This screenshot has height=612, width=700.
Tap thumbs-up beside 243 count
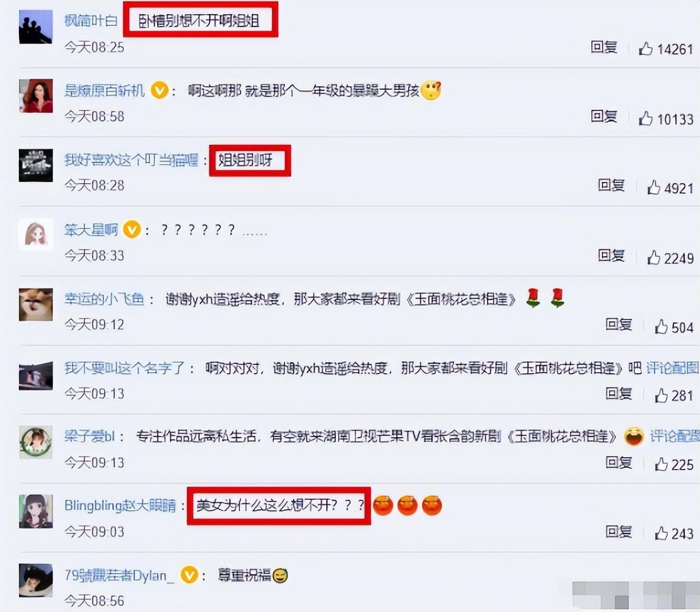(661, 533)
